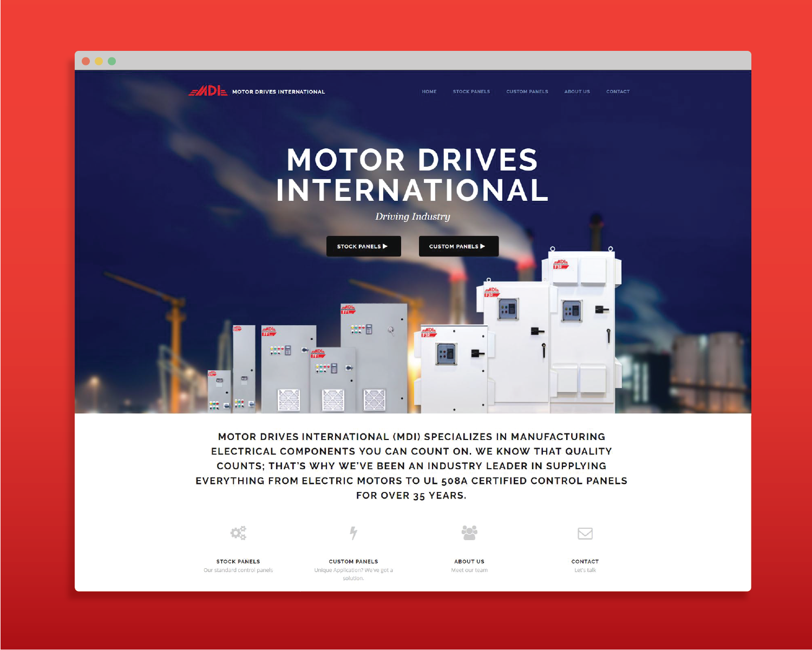
Task: Click the black Custom Panels hero button
Action: [459, 246]
